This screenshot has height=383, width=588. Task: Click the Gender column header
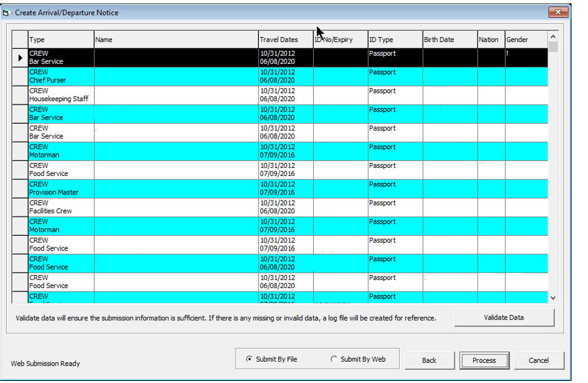click(526, 39)
